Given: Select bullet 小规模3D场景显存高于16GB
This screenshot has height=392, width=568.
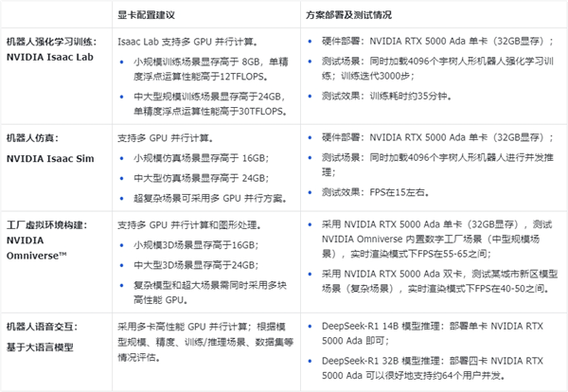Looking at the screenshot, I should [x=196, y=245].
